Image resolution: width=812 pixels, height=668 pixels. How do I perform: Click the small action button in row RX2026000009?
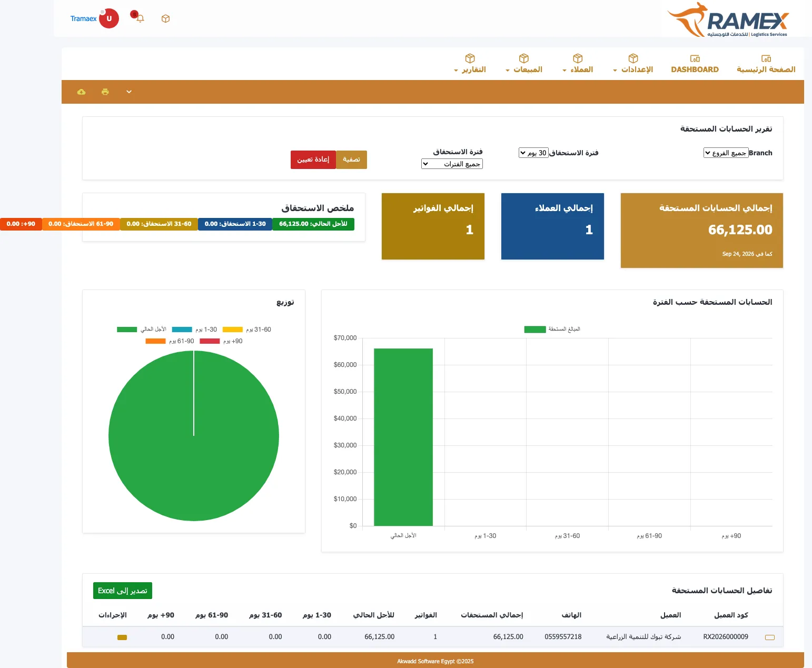click(x=122, y=637)
